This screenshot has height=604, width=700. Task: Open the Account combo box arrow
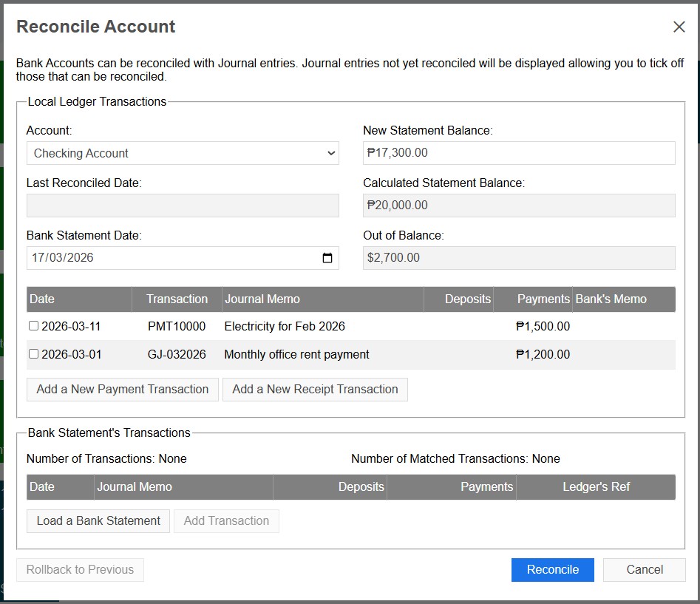(332, 153)
